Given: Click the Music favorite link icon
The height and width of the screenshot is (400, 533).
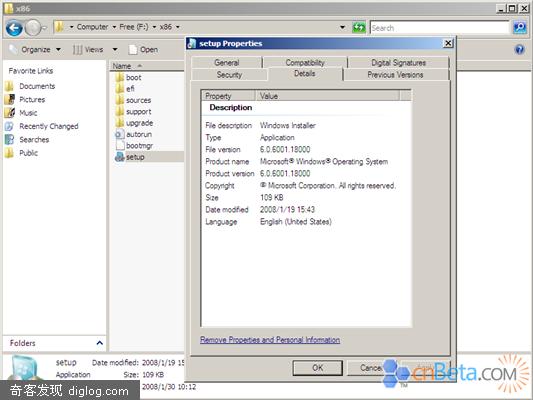Looking at the screenshot, I should click(10, 112).
